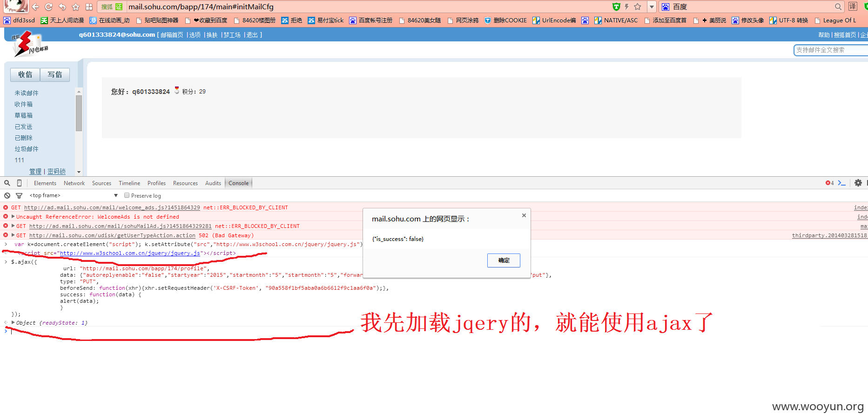Expand the Uncaught ReferenceError console entry
This screenshot has width=868, height=420.
click(x=13, y=216)
